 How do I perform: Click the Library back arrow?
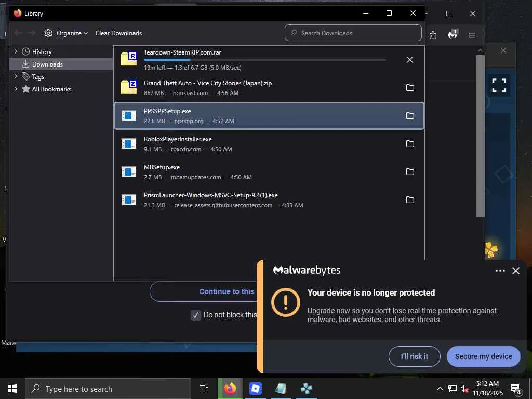[x=18, y=33]
